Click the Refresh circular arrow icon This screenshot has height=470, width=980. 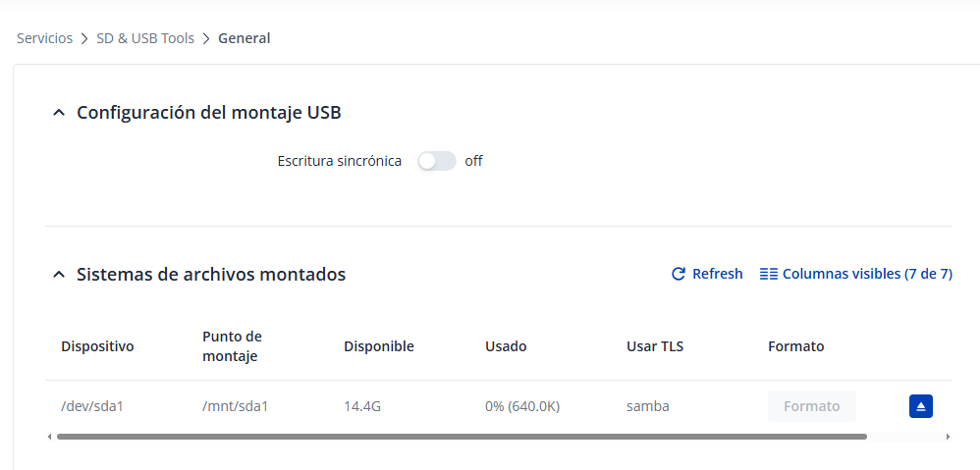[678, 275]
